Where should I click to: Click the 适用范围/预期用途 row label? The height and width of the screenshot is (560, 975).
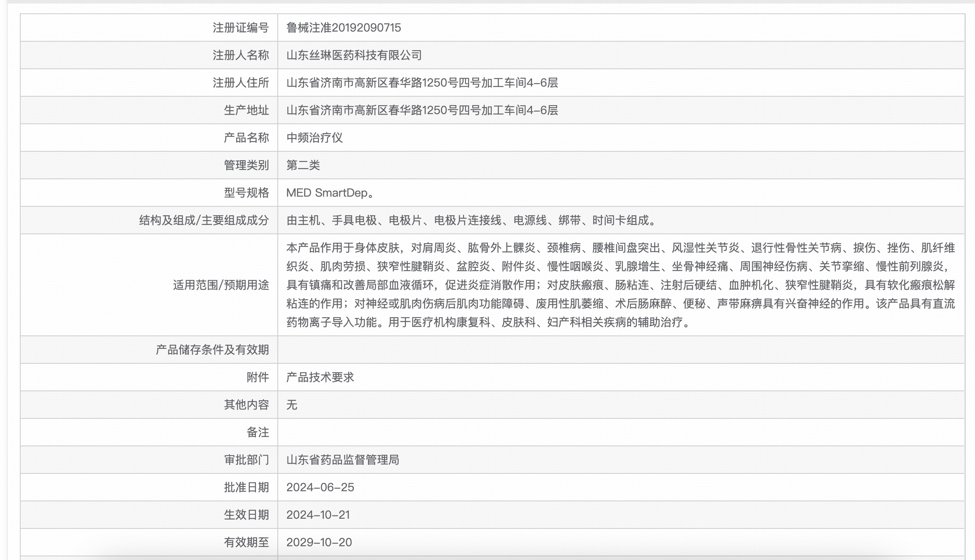point(221,285)
